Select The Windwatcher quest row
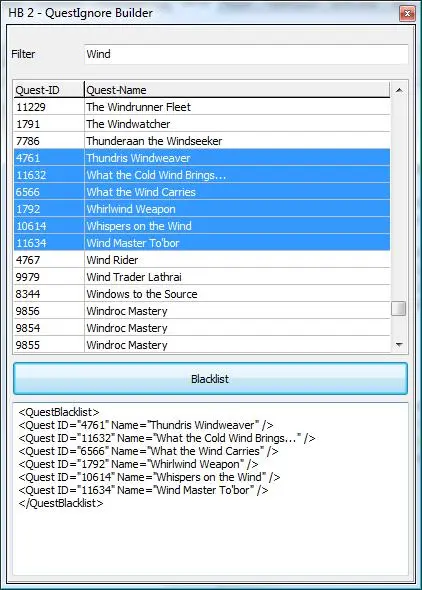 coord(202,124)
